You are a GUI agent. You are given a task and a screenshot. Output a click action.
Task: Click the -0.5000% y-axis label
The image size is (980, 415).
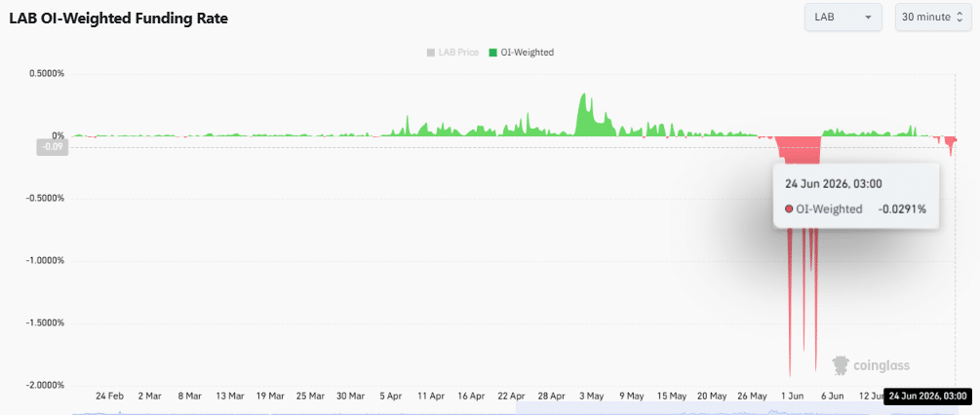pyautogui.click(x=46, y=199)
